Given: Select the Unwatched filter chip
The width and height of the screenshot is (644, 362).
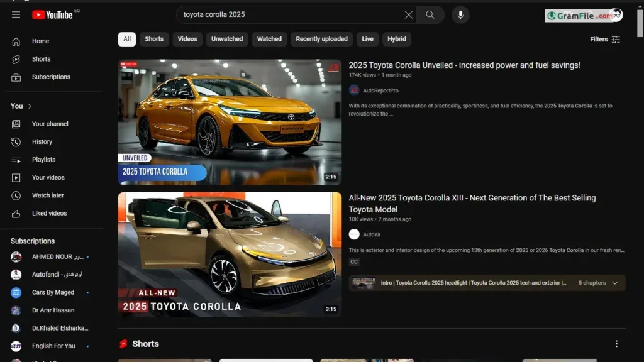Looking at the screenshot, I should point(227,39).
